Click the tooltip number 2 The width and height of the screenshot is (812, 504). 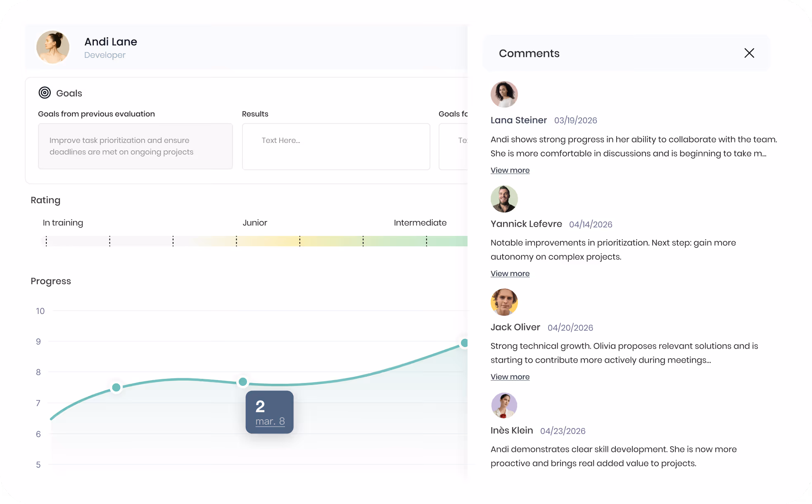260,406
